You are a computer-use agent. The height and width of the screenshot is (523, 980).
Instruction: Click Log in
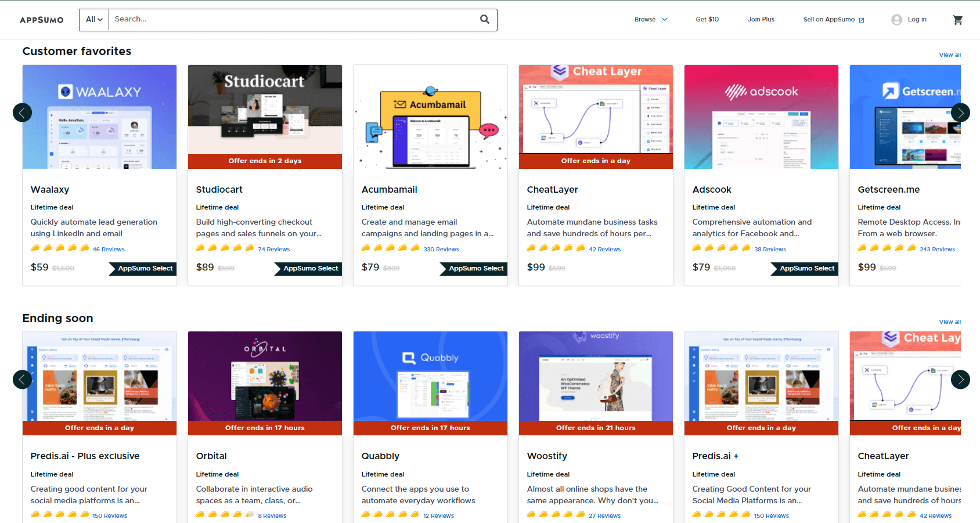click(917, 20)
